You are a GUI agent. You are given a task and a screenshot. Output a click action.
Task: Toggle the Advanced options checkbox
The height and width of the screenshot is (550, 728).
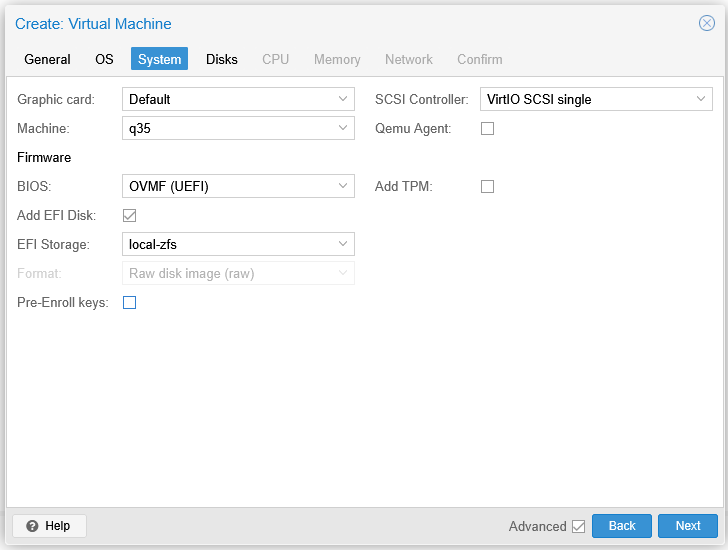pyautogui.click(x=578, y=526)
